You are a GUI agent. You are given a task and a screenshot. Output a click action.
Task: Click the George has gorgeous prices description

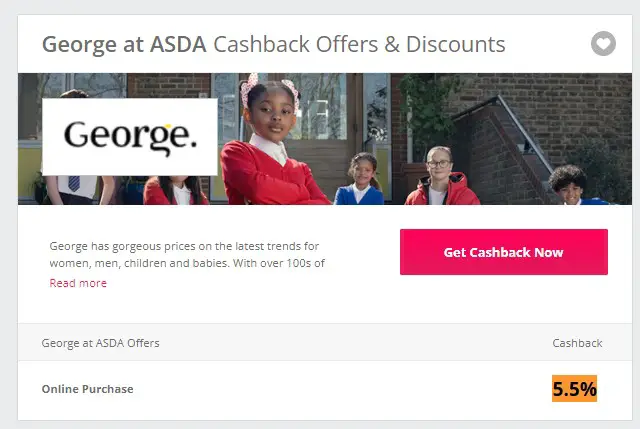coord(187,255)
